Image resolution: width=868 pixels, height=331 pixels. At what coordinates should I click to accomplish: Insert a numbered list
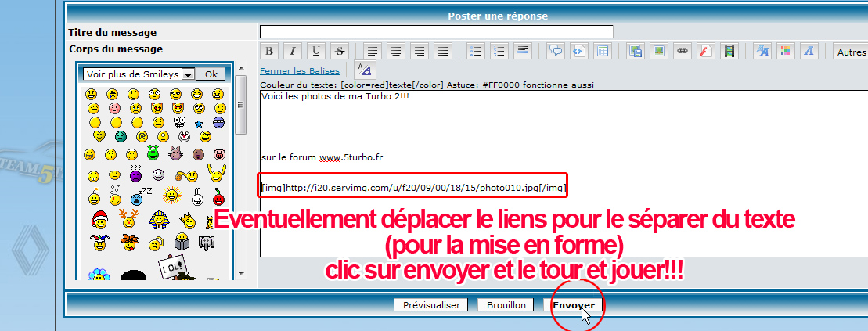click(x=499, y=52)
